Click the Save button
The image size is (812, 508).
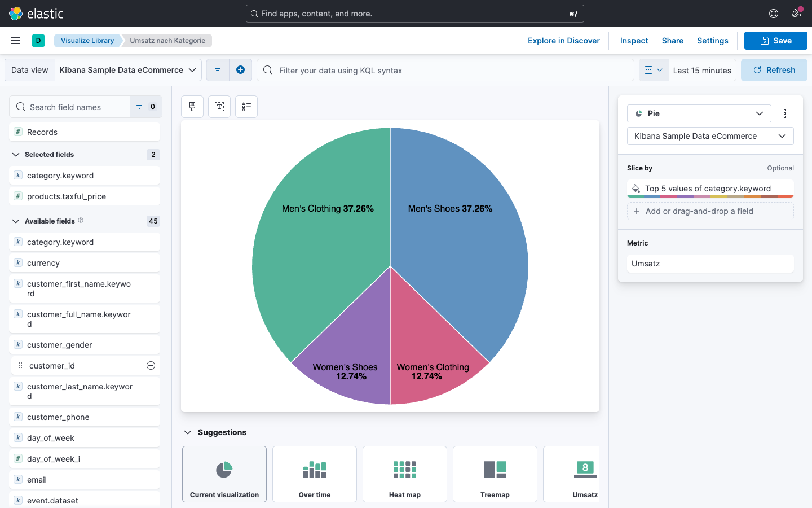[x=775, y=41]
